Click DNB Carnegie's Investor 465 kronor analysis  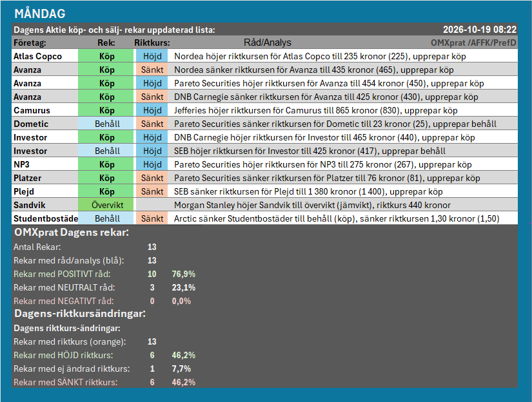(324, 138)
